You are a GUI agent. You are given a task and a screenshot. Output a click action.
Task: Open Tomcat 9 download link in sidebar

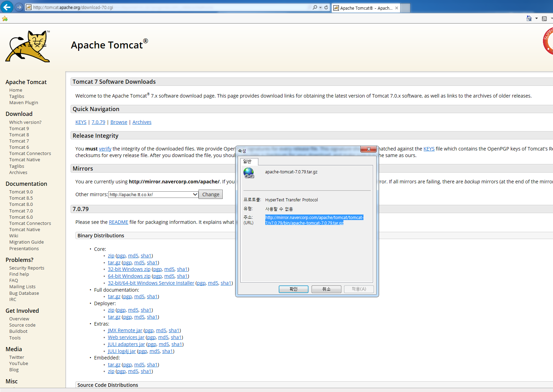click(x=19, y=128)
